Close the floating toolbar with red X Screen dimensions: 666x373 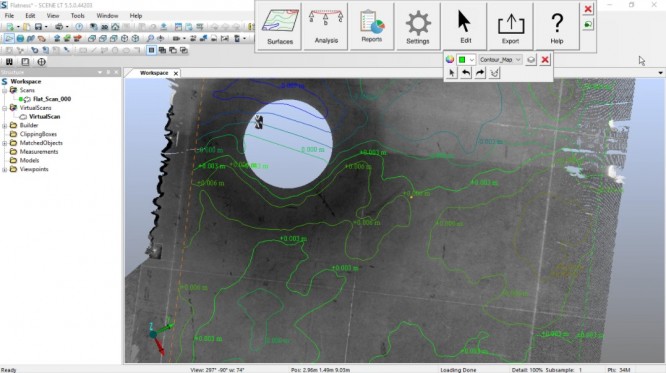pos(588,9)
